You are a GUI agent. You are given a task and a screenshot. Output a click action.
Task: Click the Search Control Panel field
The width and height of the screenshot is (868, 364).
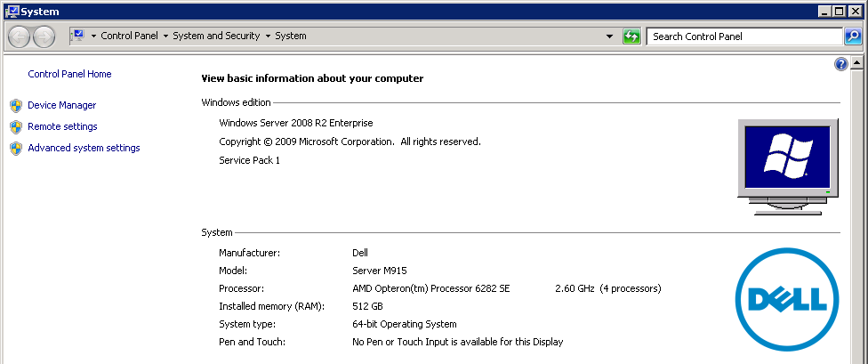pyautogui.click(x=744, y=36)
